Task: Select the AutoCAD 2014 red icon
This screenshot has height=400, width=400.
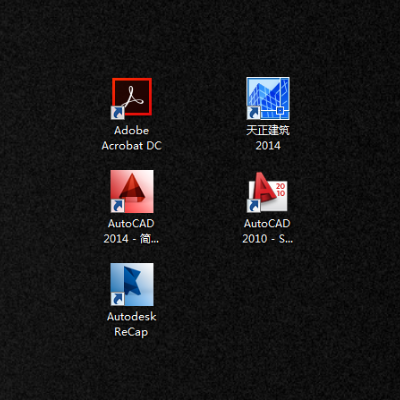Action: (x=132, y=191)
